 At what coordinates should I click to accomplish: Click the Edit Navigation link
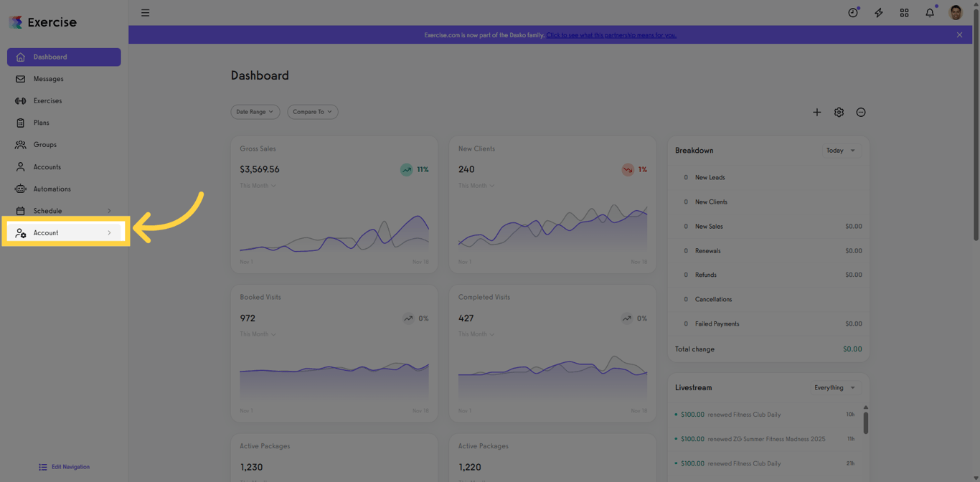[64, 467]
